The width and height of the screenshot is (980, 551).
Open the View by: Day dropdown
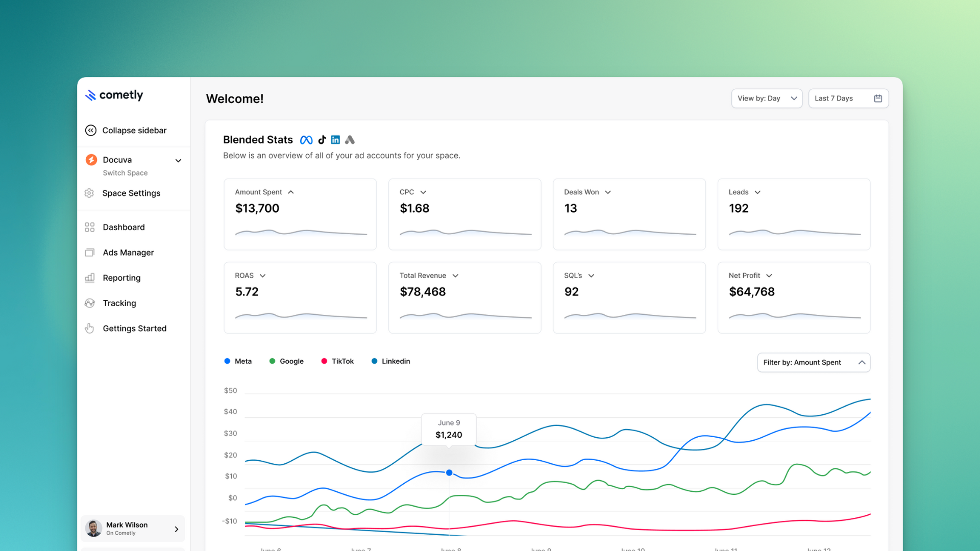767,98
